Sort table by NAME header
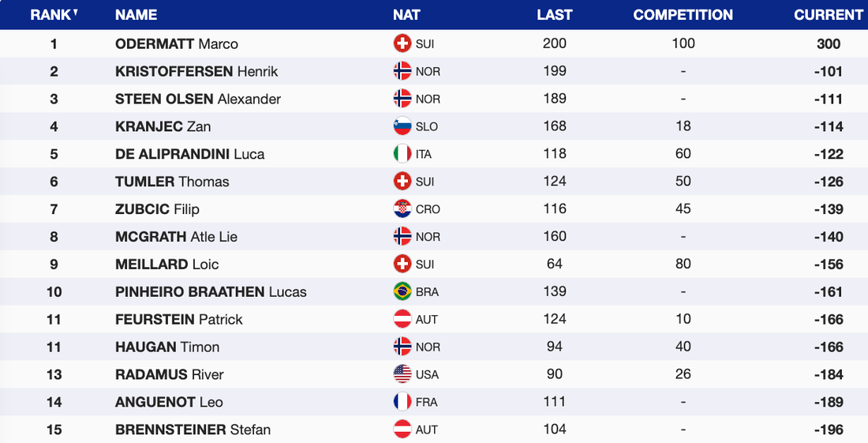 (136, 15)
